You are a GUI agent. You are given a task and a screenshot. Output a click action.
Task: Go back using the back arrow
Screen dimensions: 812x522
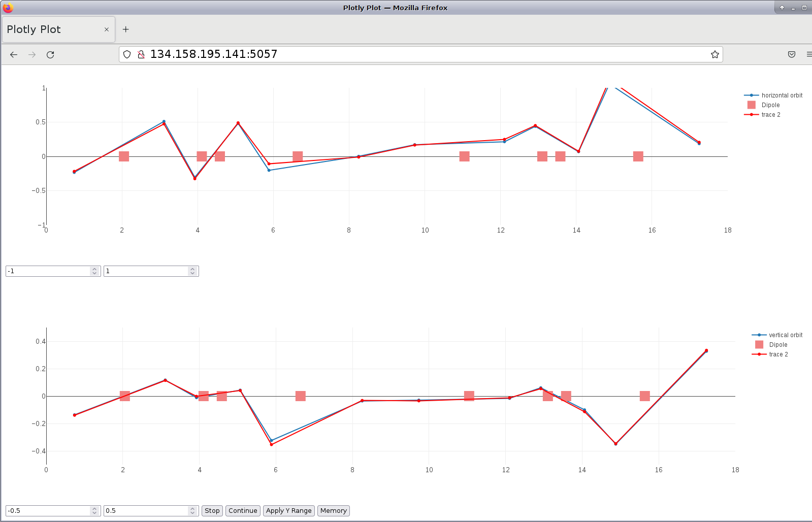14,55
